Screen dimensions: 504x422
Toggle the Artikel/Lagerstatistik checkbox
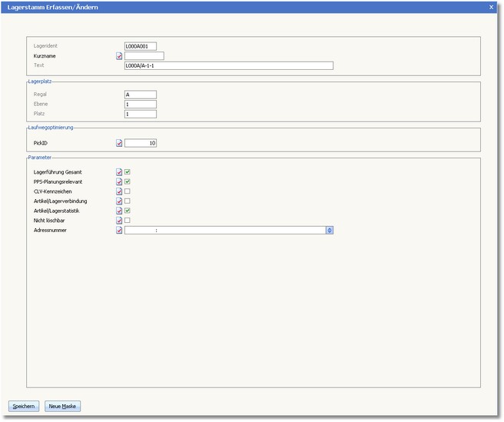click(x=128, y=211)
